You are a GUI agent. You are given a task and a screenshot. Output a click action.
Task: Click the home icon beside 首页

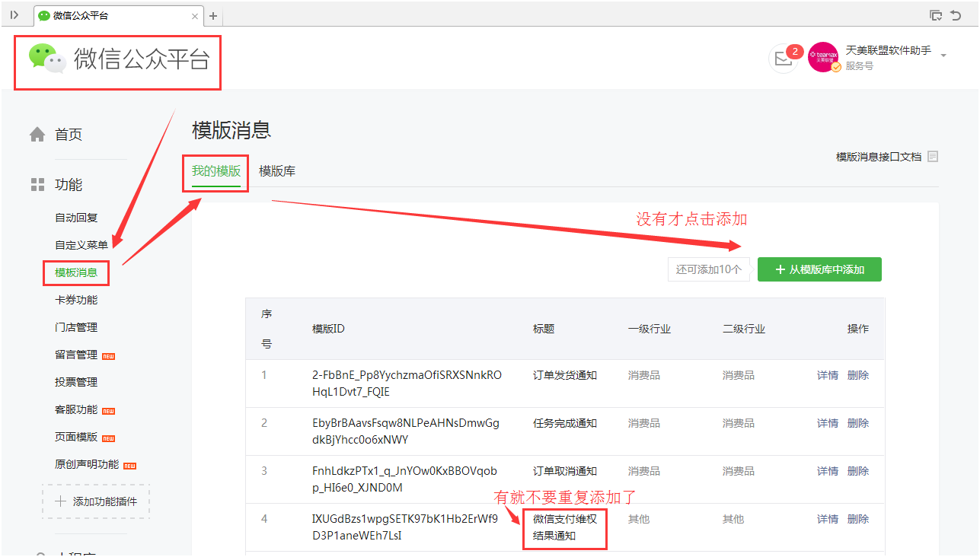click(37, 135)
